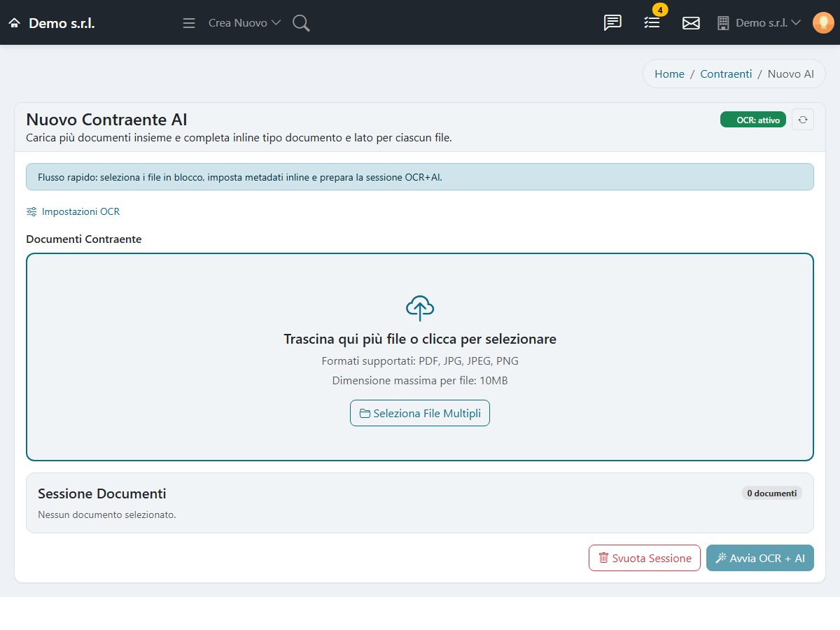Click the drag-and-drop file upload area
Screen dimensions: 840x630
point(420,357)
